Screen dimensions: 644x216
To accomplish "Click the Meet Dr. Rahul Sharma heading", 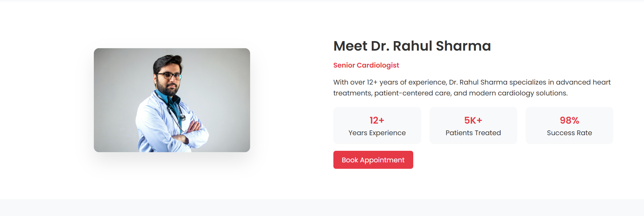I will click(x=412, y=46).
